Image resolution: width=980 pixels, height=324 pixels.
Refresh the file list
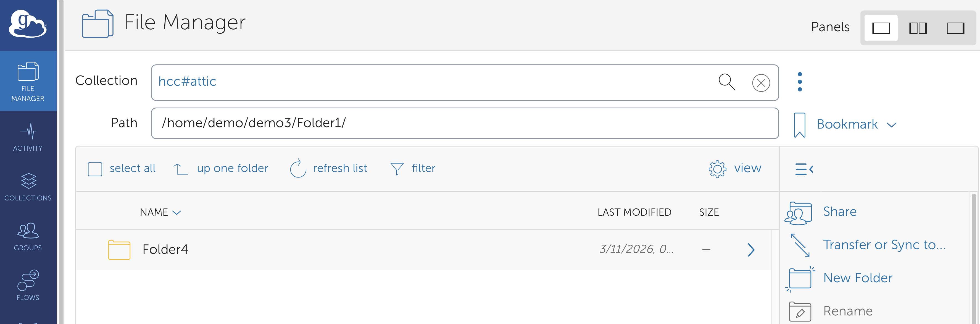point(298,169)
